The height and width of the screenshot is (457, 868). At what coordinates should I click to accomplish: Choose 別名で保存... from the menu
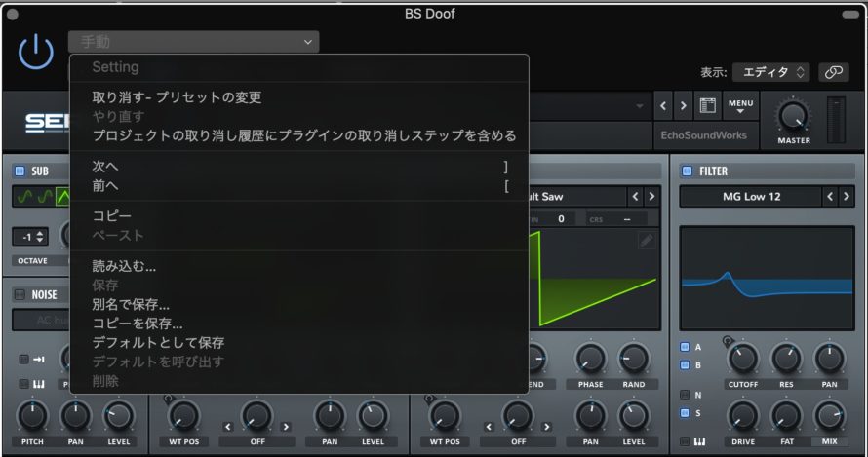coord(131,305)
